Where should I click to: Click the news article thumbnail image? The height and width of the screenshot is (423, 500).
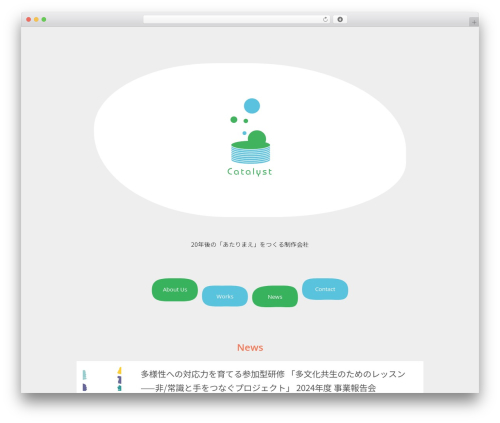pos(102,379)
